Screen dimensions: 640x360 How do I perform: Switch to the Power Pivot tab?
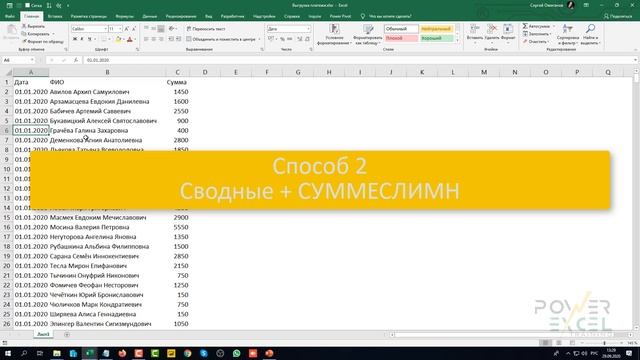click(340, 16)
